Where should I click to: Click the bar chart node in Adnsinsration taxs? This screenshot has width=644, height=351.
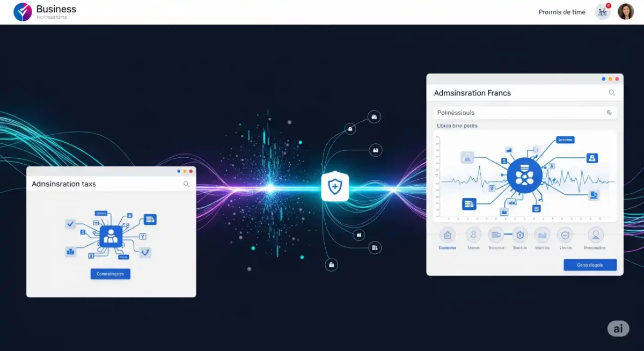tap(70, 251)
